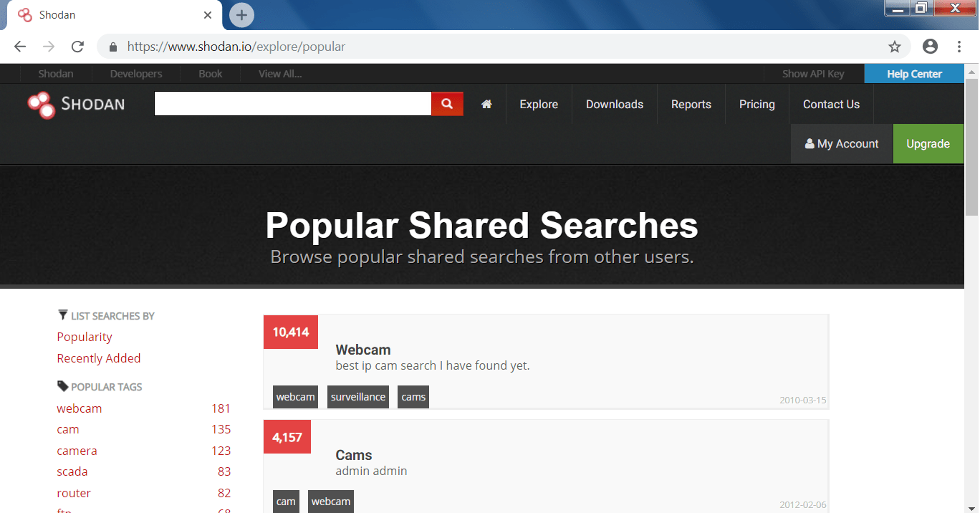Open a new tab with plus button
Viewport: 980px width, 513px height.
pyautogui.click(x=241, y=15)
